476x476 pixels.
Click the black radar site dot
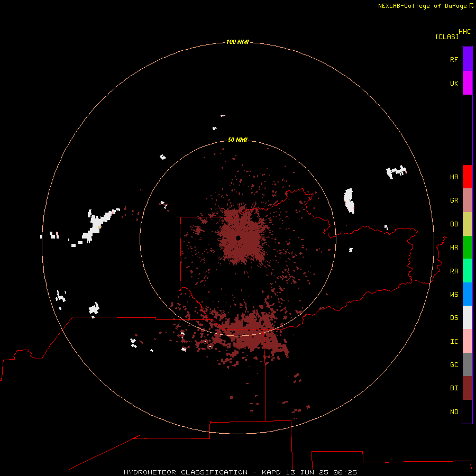click(x=238, y=238)
